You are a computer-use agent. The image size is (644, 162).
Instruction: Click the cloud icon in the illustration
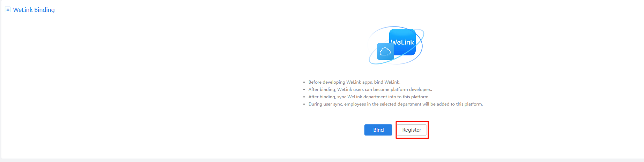[x=385, y=52]
